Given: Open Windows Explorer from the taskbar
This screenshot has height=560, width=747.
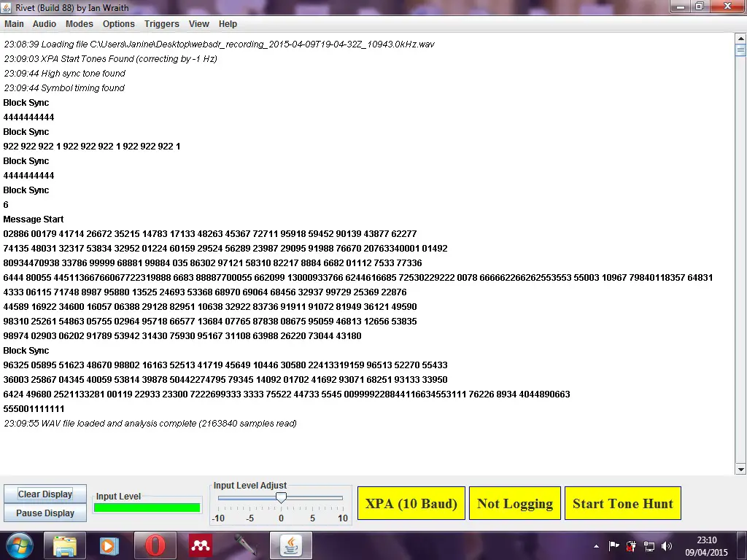Looking at the screenshot, I should (65, 545).
